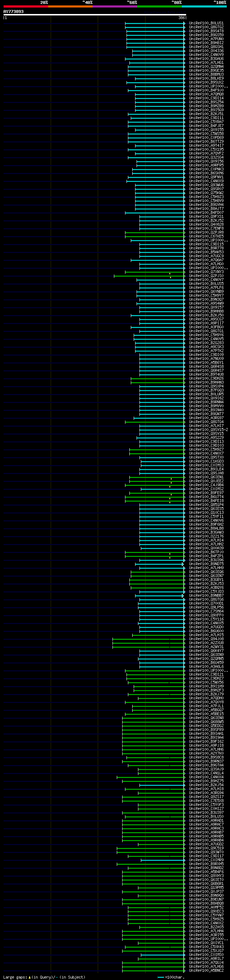Select hit UniRef100_B9S4T8
Screen dimensions: 230x980
pyautogui.click(x=206, y=31)
